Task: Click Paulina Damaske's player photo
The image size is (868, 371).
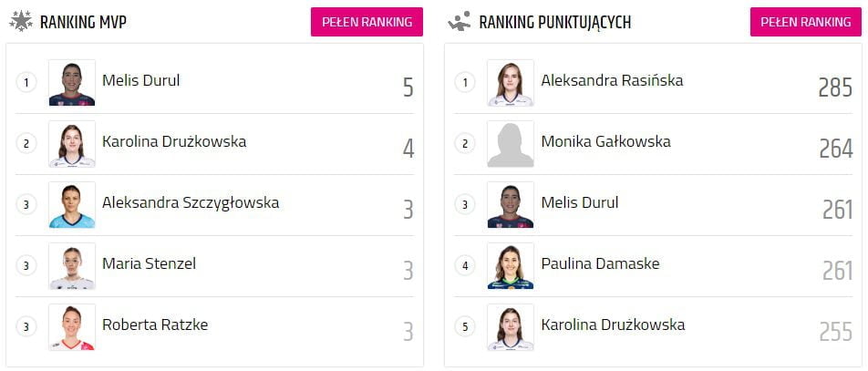Action: (x=511, y=266)
